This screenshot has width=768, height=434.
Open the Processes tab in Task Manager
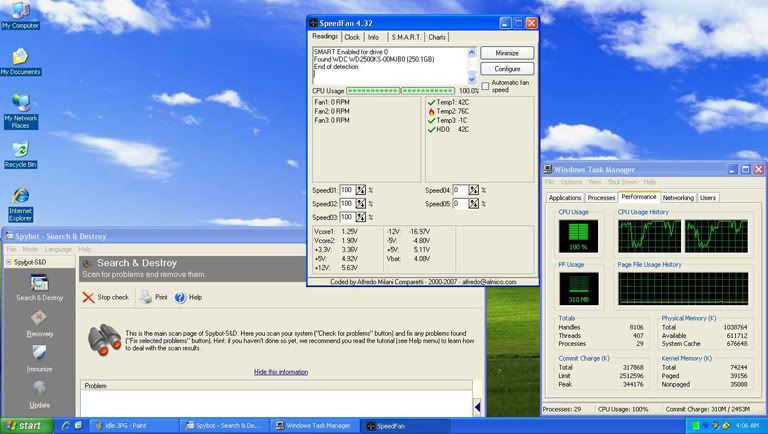600,197
